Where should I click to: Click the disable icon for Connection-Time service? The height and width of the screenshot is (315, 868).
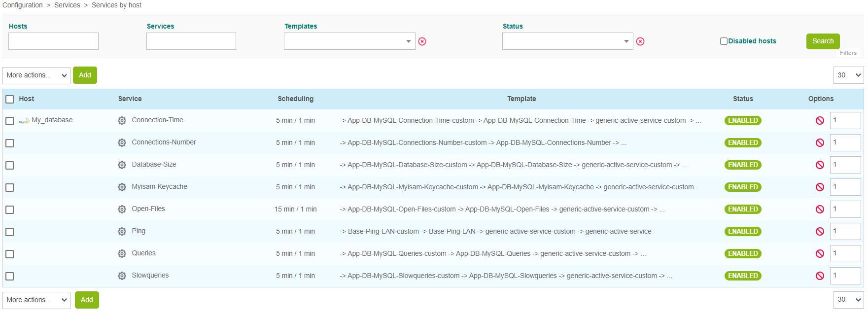[820, 121]
